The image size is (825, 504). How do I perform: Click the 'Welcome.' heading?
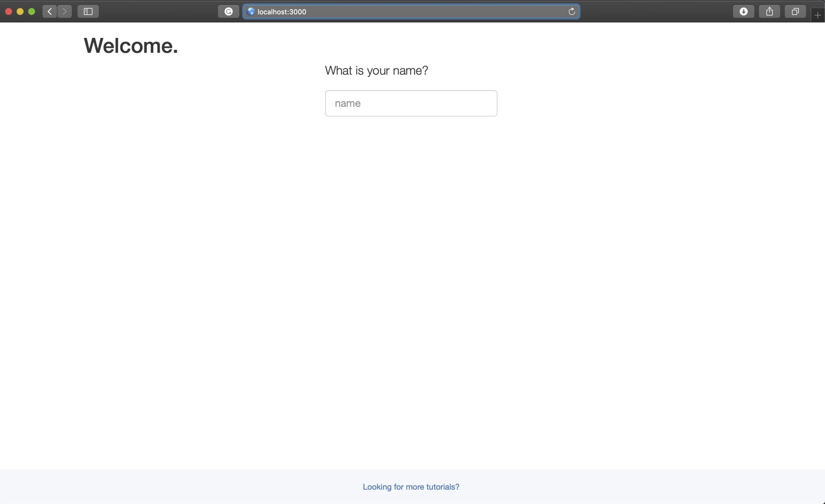click(131, 45)
